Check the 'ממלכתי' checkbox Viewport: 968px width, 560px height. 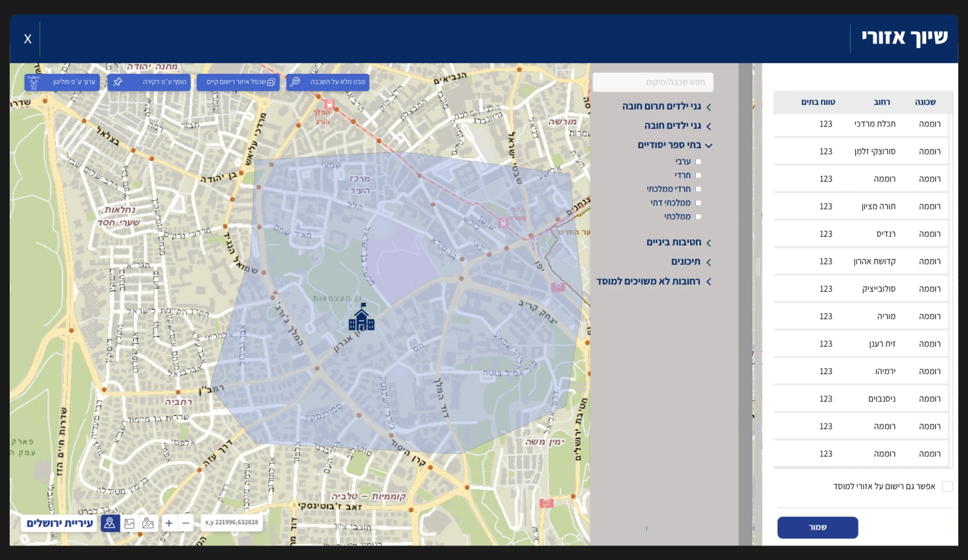[698, 217]
